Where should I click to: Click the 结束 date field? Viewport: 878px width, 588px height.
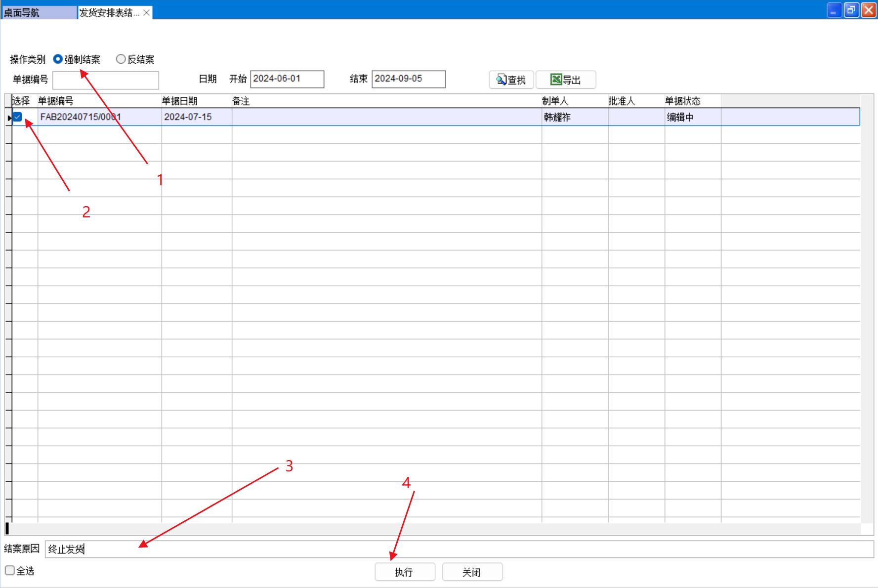408,79
